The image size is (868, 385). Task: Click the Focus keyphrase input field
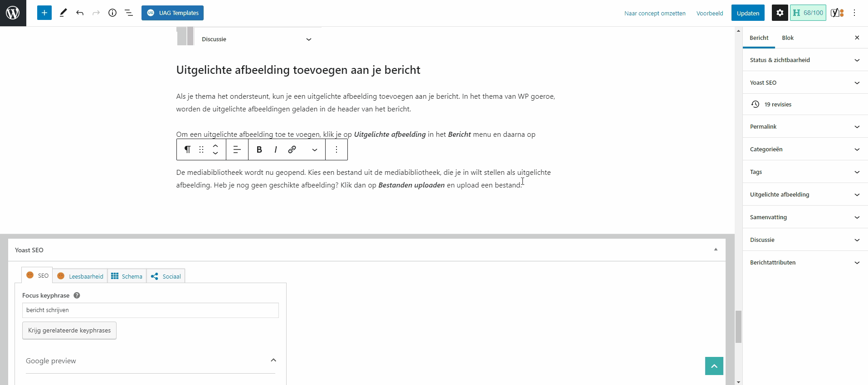pyautogui.click(x=150, y=310)
